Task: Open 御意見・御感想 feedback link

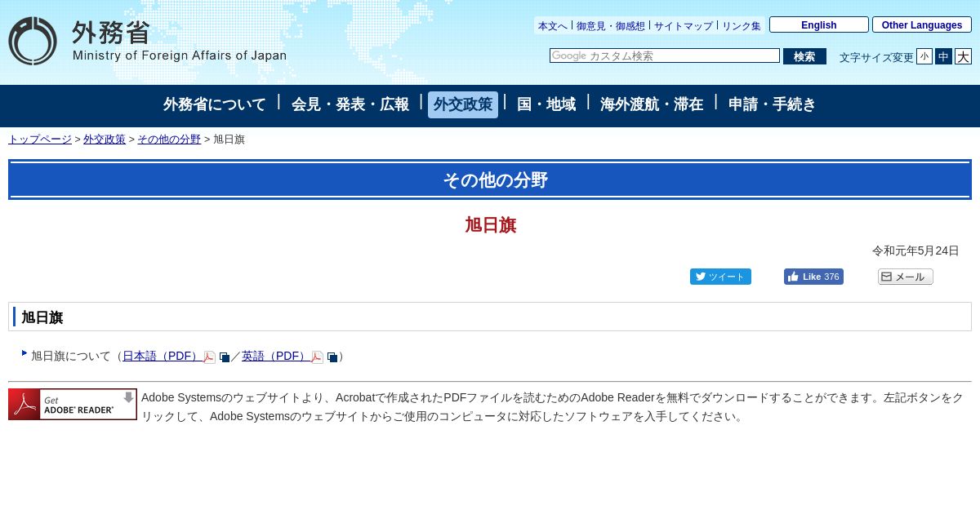Action: (x=611, y=26)
